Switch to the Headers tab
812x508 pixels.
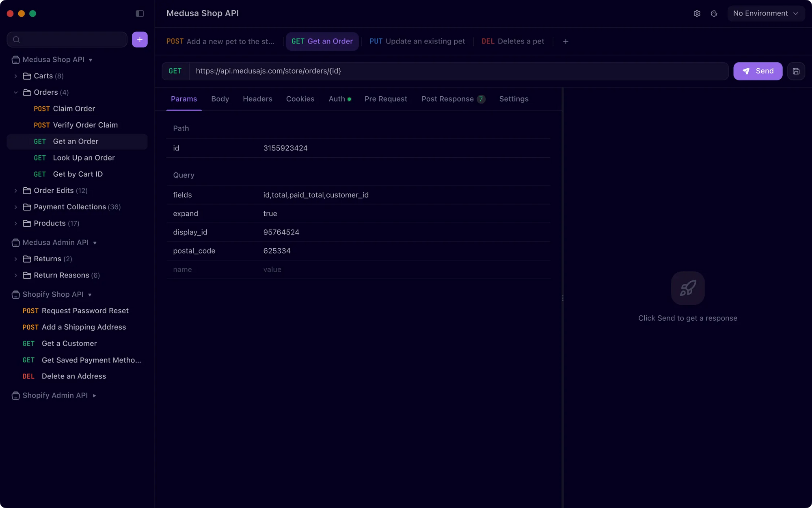pos(257,99)
